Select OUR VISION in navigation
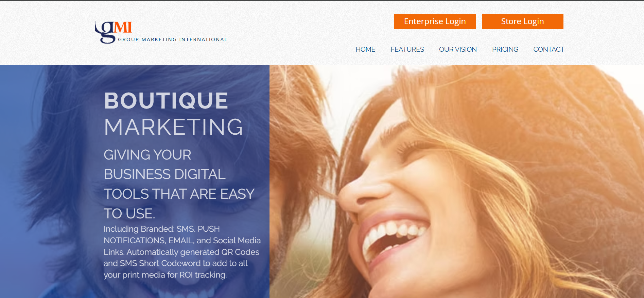The width and height of the screenshot is (644, 298). (458, 49)
